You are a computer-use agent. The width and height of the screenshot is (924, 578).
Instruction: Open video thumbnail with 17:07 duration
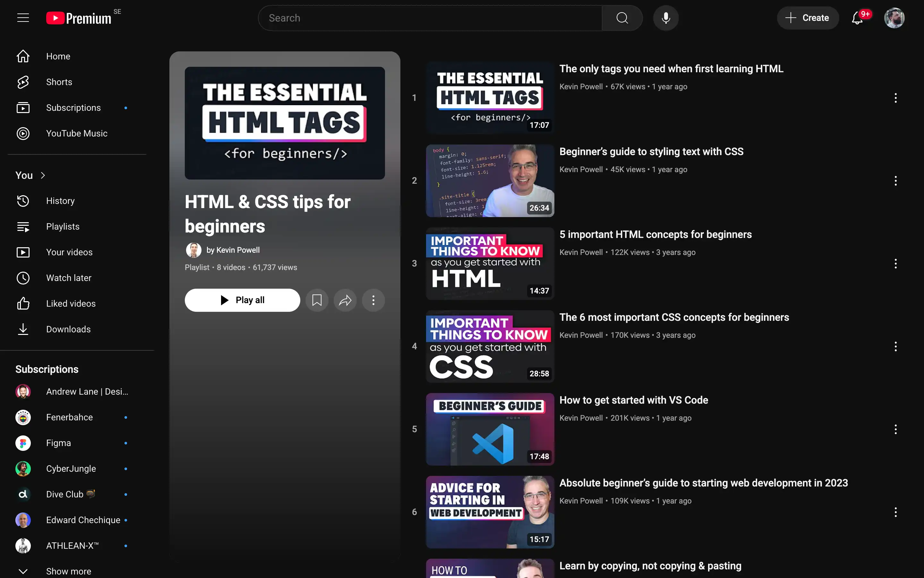tap(490, 98)
